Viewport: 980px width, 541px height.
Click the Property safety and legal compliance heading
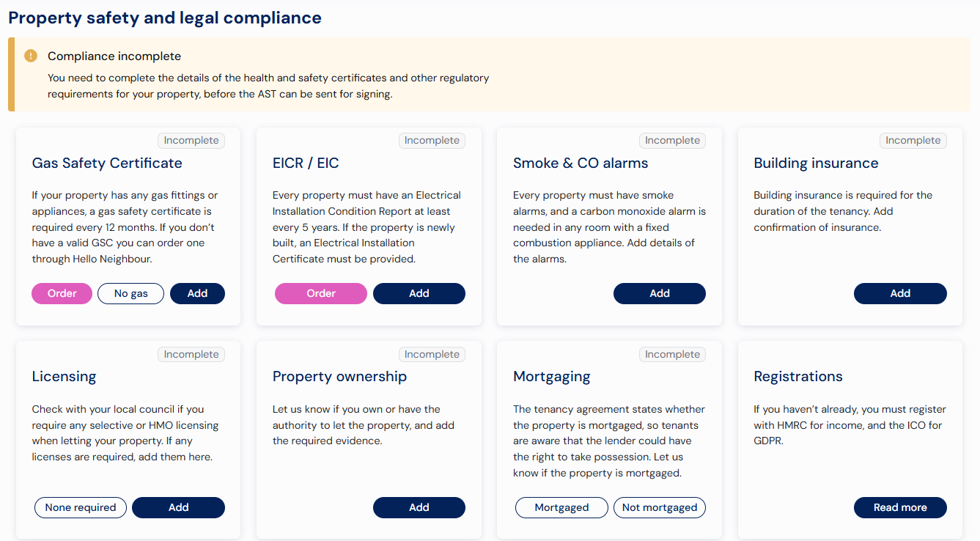163,18
